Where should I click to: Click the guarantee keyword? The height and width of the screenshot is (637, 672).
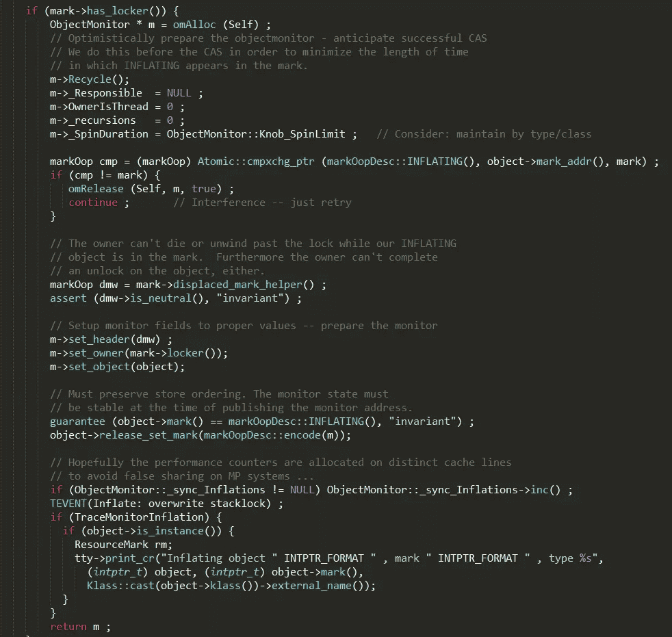pos(77,421)
